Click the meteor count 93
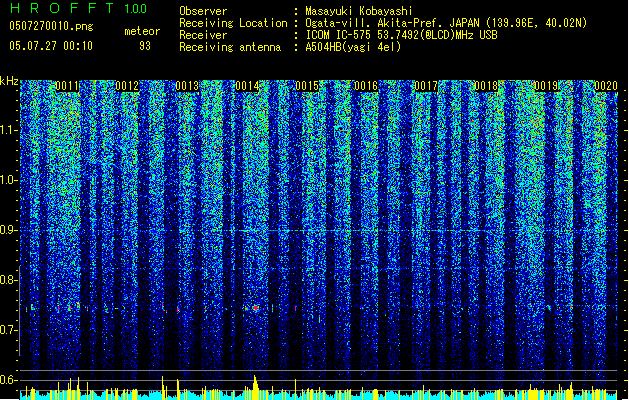Image resolution: width=629 pixels, height=400 pixels. (x=145, y=46)
